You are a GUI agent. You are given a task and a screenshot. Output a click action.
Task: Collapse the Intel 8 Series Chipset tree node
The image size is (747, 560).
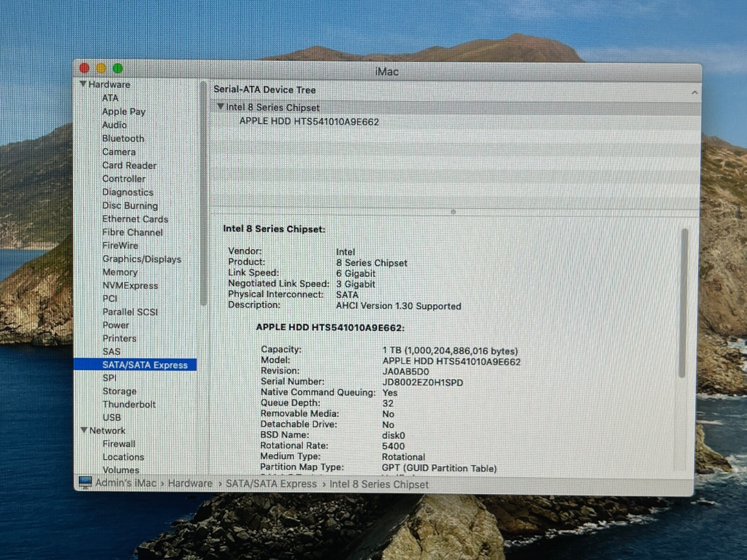pyautogui.click(x=220, y=107)
